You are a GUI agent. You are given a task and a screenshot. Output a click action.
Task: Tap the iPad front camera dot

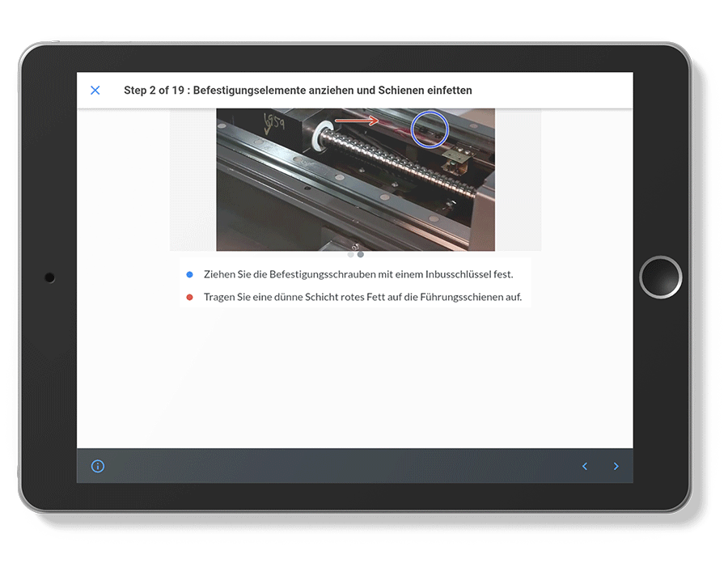tap(50, 277)
